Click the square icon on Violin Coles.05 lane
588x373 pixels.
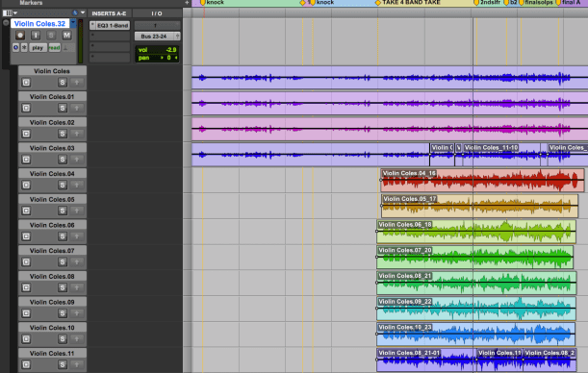(x=26, y=211)
